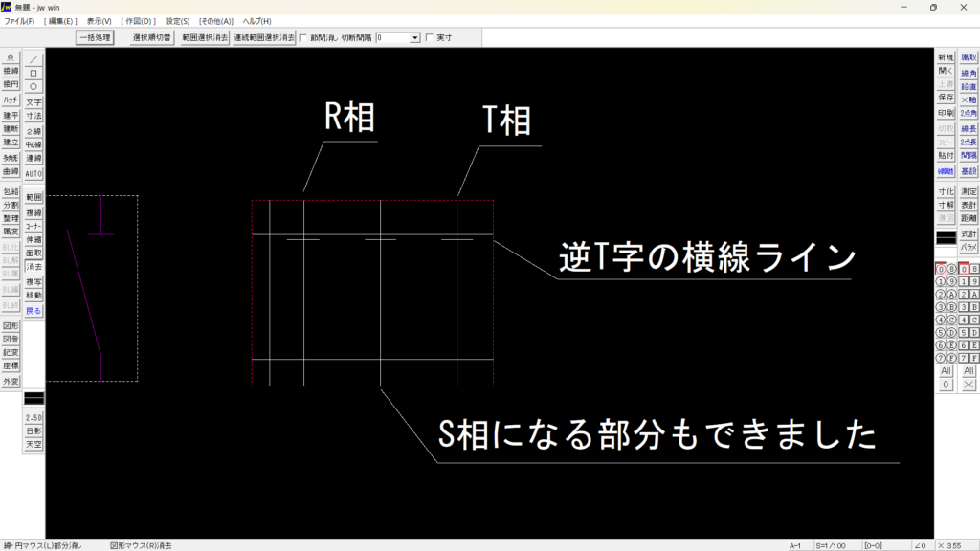This screenshot has height=551, width=980.
Task: Enable the 節間消し checkbox
Action: click(303, 38)
